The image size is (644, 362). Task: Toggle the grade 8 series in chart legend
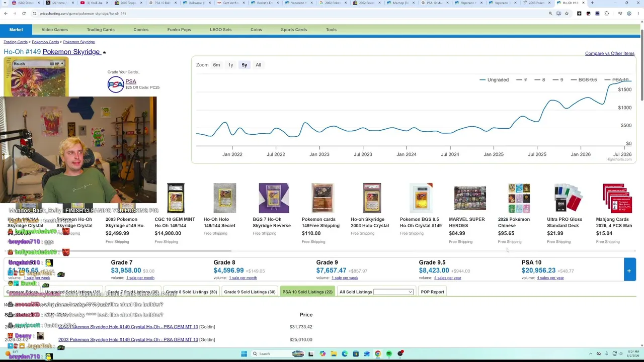[x=539, y=80]
